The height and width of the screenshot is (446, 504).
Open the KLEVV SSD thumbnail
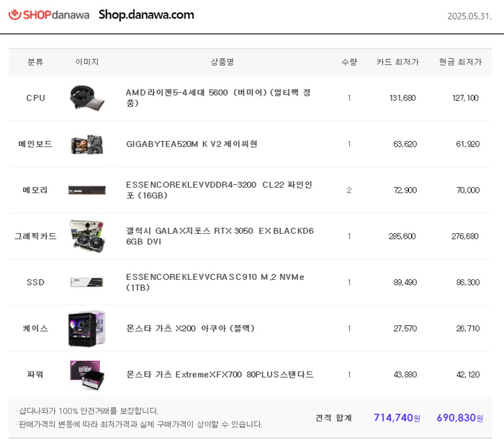(87, 282)
